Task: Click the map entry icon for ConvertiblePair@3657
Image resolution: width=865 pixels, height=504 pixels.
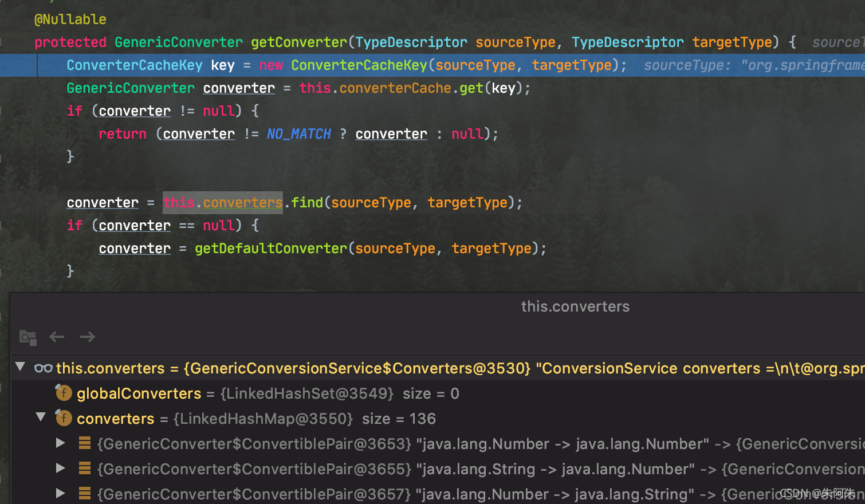Action: [85, 494]
